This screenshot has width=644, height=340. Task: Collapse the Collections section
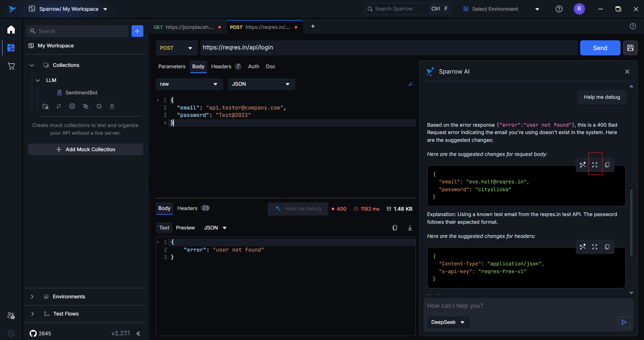pos(32,65)
